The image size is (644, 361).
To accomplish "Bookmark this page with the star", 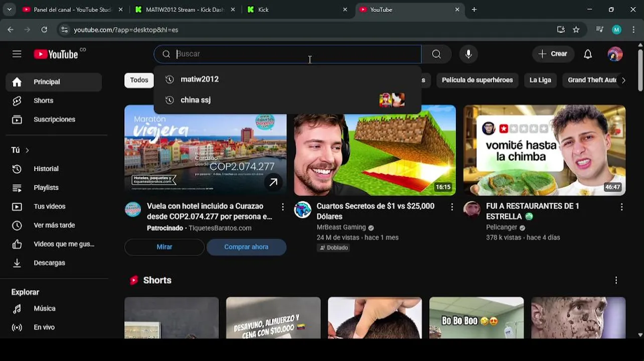I will click(576, 30).
